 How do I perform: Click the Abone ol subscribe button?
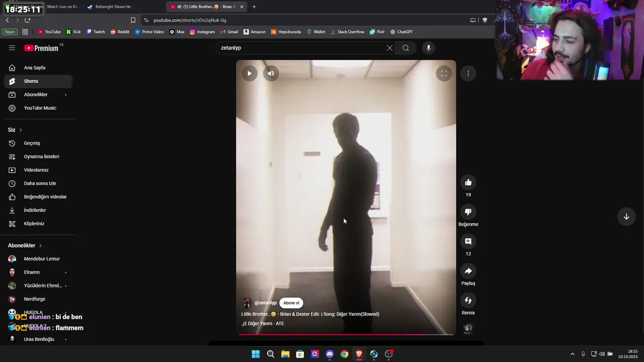pos(291,303)
